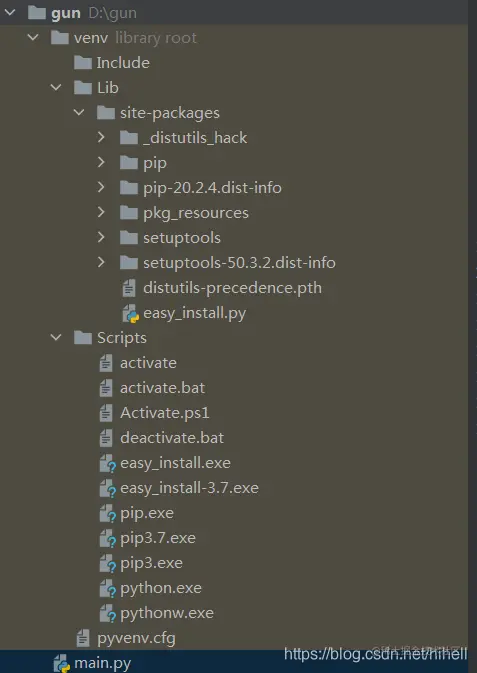477x673 pixels.
Task: Select setuptools-50.3.2.dist-info in the tree
Action: pos(240,263)
